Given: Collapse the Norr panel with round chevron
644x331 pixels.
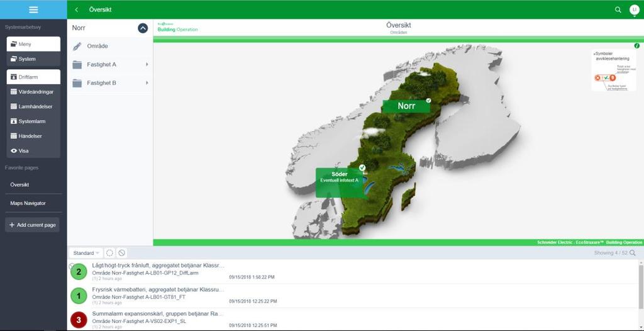Looking at the screenshot, I should [143, 28].
